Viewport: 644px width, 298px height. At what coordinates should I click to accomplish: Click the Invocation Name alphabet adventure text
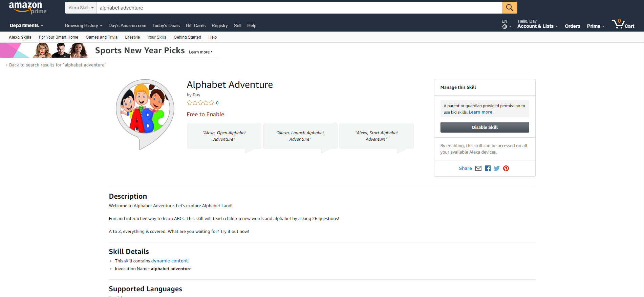(x=153, y=269)
